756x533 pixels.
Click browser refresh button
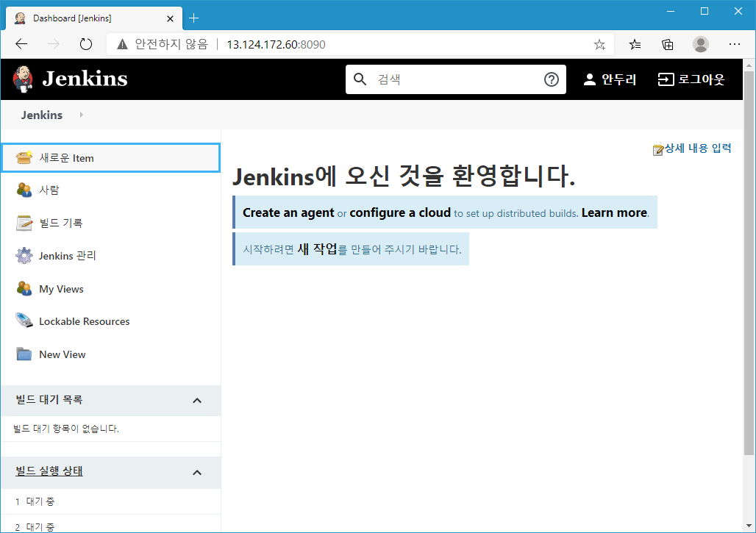[x=86, y=44]
